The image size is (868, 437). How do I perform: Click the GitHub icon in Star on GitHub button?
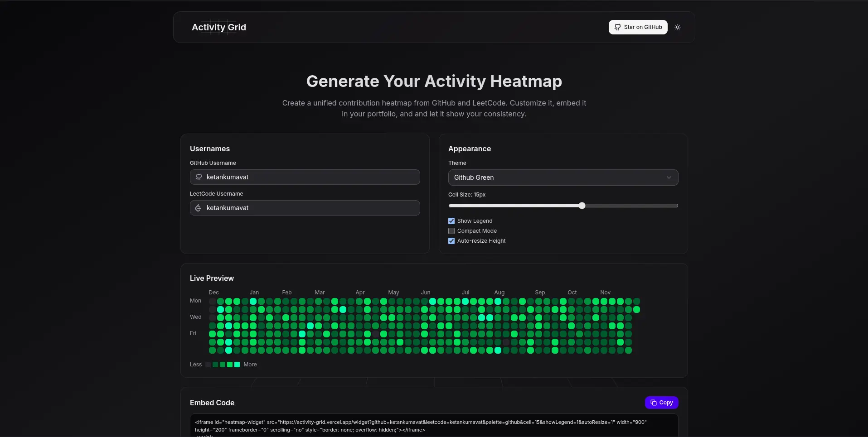[x=617, y=27]
